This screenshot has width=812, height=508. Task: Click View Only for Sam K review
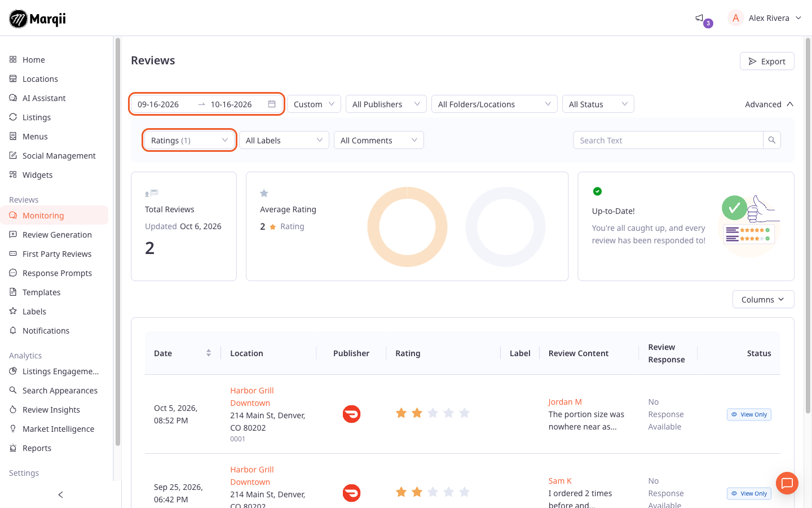(x=749, y=493)
